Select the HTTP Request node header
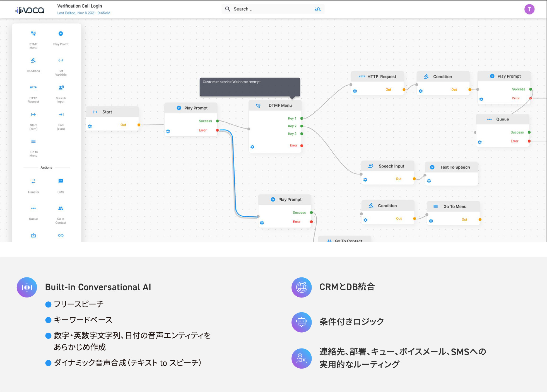The height and width of the screenshot is (392, 547). (377, 76)
